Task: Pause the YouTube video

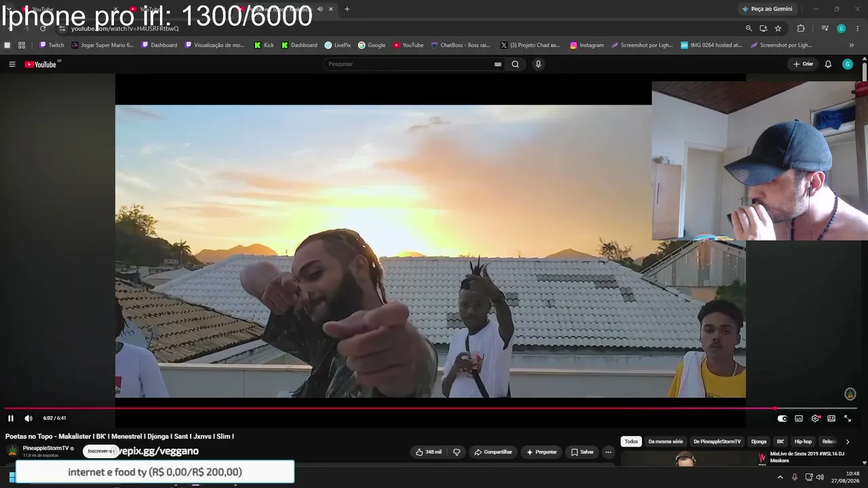Action: [11, 418]
